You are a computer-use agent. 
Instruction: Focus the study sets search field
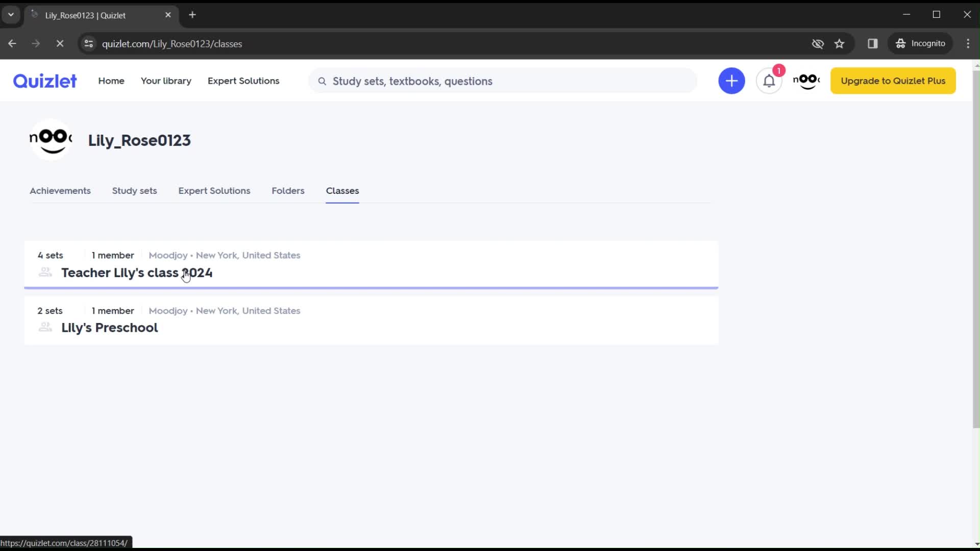pos(503,81)
